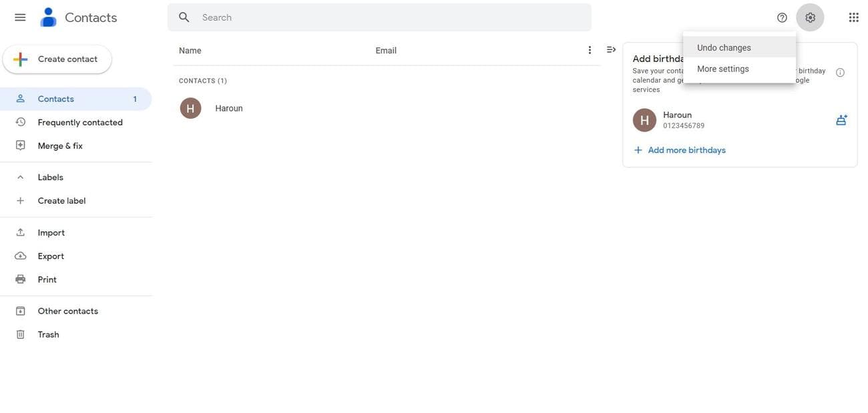868x413 pixels.
Task: Open the main hamburger menu
Action: click(20, 17)
